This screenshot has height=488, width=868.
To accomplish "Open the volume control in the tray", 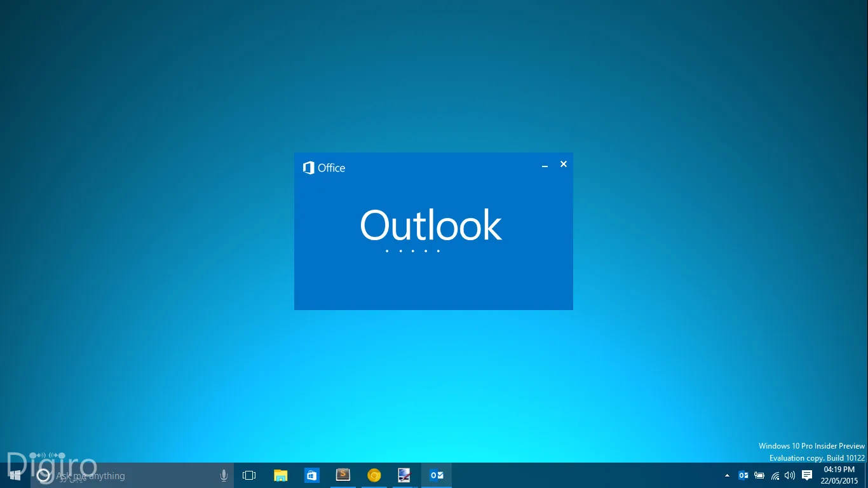I will (x=790, y=475).
